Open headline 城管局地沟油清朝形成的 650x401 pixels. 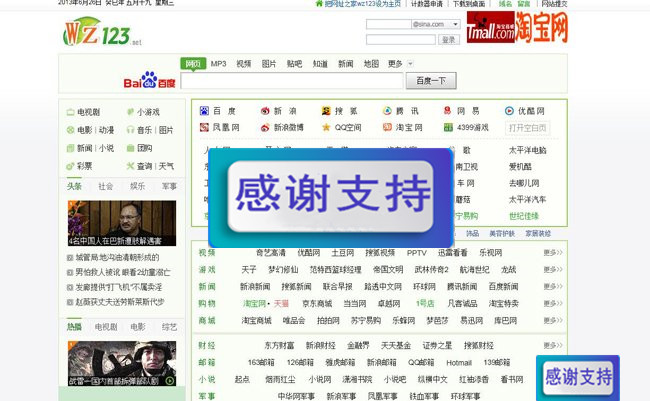click(x=117, y=258)
